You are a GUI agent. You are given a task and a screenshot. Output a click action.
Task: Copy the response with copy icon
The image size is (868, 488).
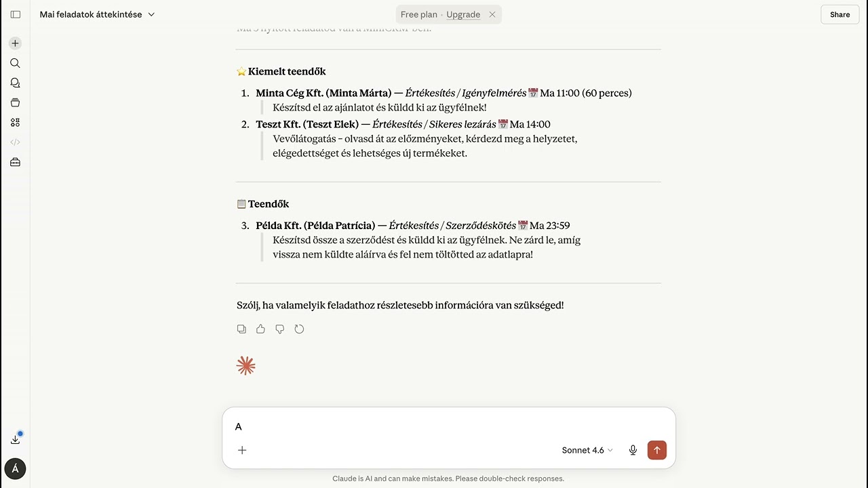(241, 329)
